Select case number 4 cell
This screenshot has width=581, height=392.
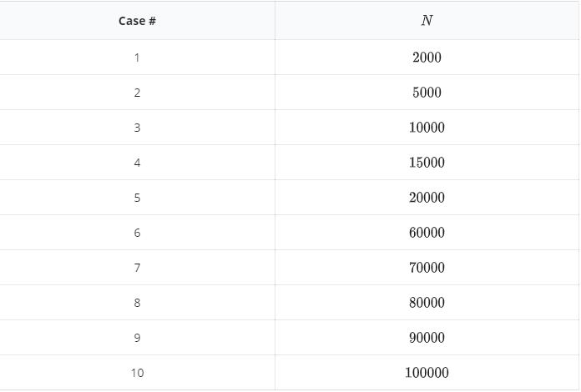point(137,163)
